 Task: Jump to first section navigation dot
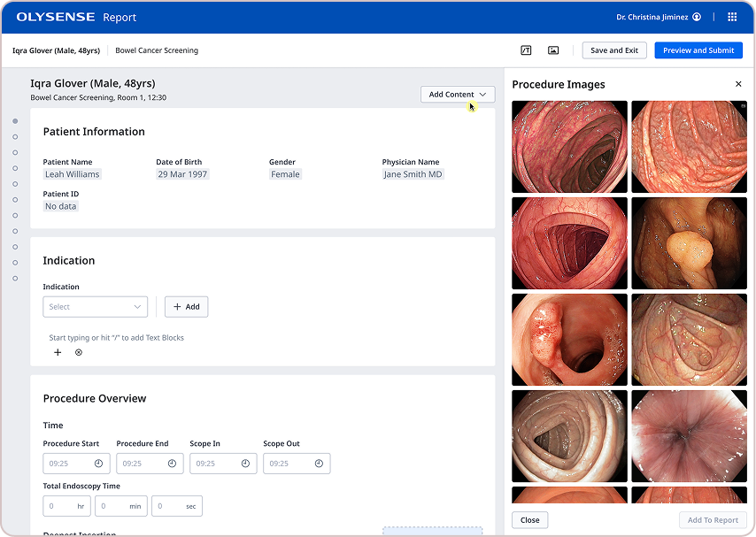(15, 121)
